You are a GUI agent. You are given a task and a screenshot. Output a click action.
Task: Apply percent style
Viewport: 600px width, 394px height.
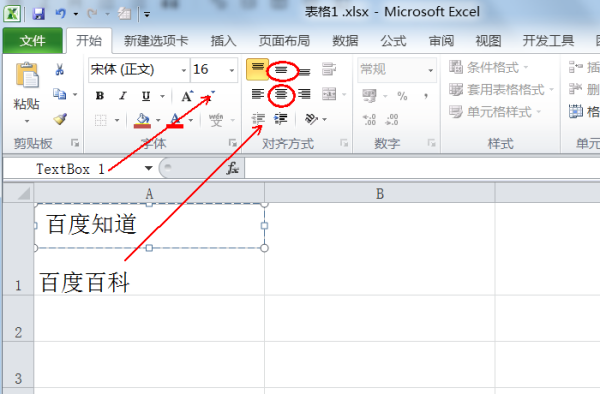pos(402,96)
